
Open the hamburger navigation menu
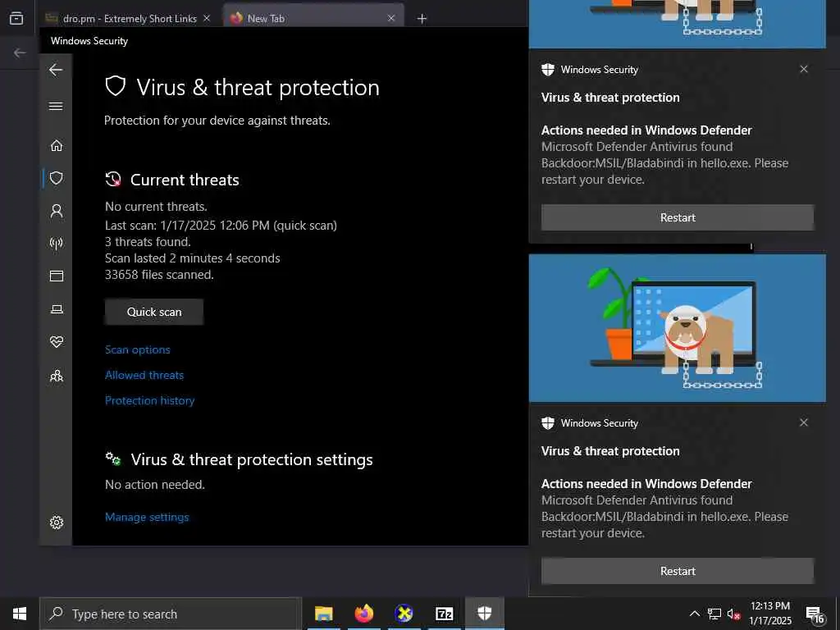pos(56,106)
